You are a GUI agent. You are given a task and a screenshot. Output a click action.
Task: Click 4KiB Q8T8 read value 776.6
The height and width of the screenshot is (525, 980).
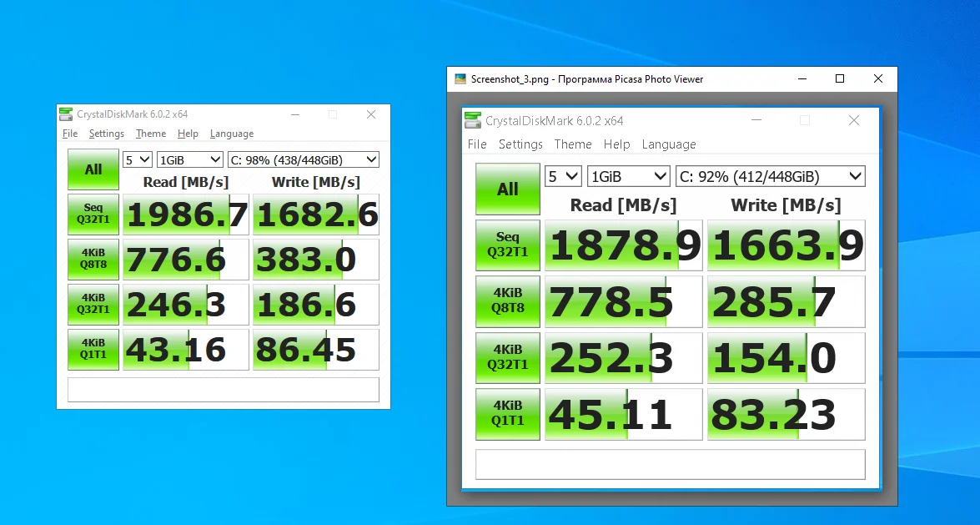coord(186,260)
